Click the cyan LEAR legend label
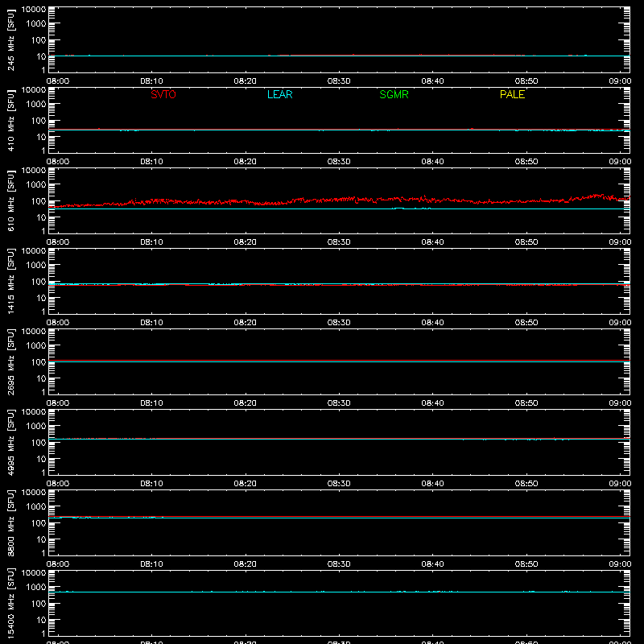This screenshot has height=644, width=644. point(279,94)
